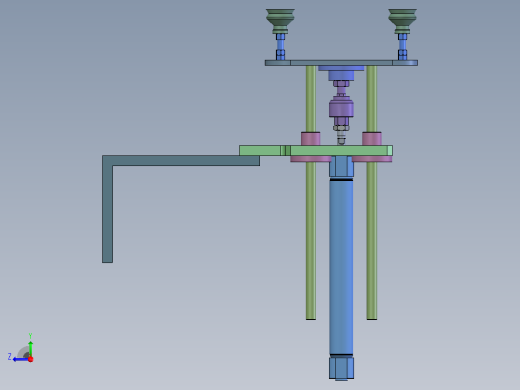520x390 pixels.
Task: Select the right green suction cup
Action: [x=402, y=21]
